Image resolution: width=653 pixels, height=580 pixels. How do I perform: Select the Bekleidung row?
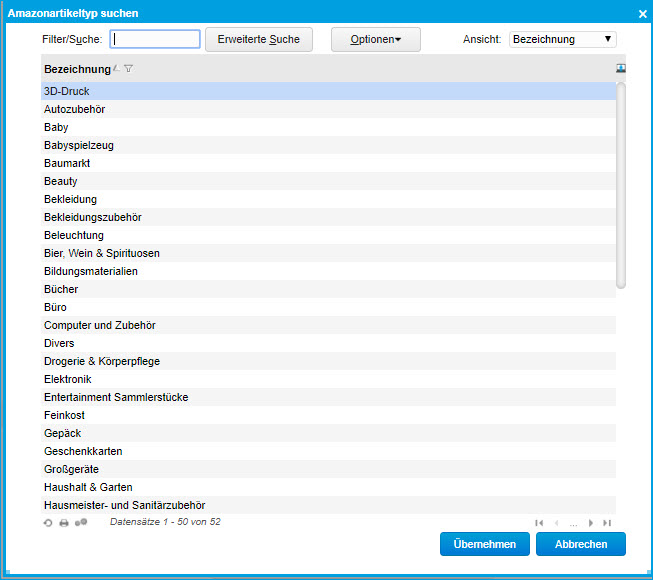[328, 199]
